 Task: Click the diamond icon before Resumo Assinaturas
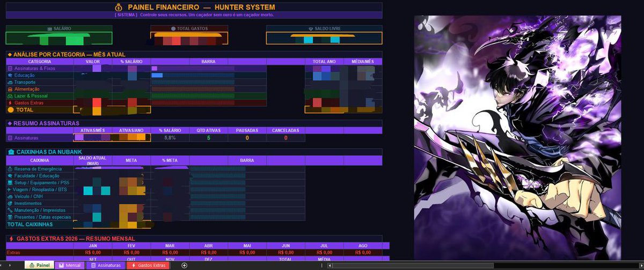9,123
